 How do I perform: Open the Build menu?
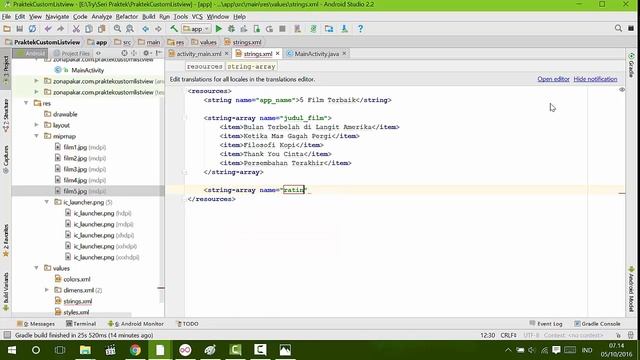click(x=149, y=17)
